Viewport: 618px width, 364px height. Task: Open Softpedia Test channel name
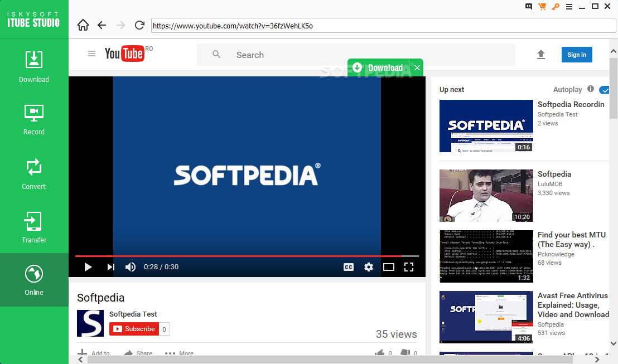point(133,314)
